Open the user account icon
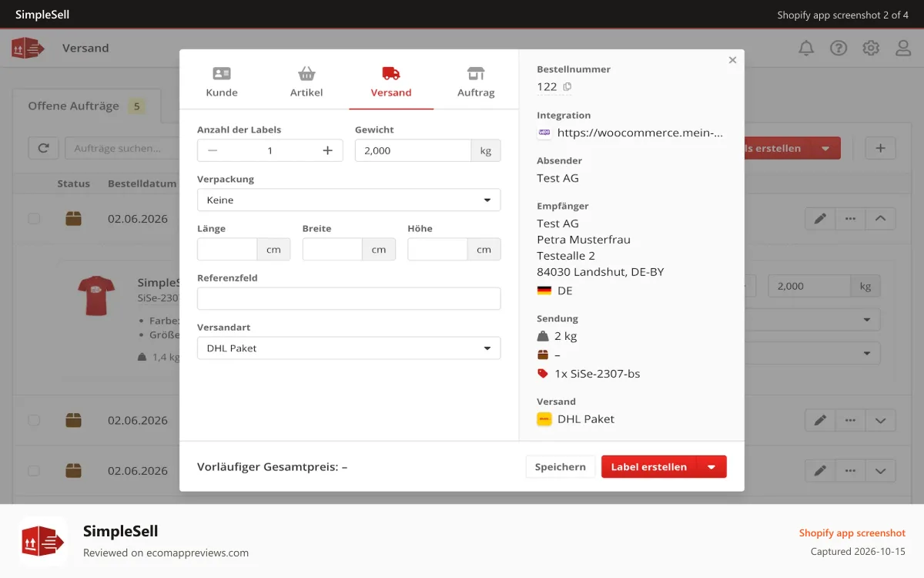924x578 pixels. pos(903,48)
